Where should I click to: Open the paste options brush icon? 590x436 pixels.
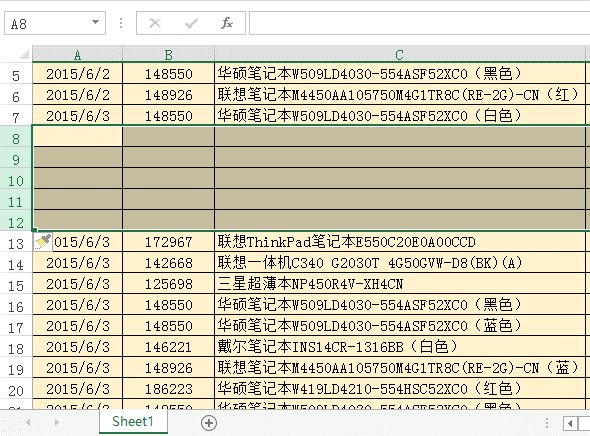pos(43,242)
